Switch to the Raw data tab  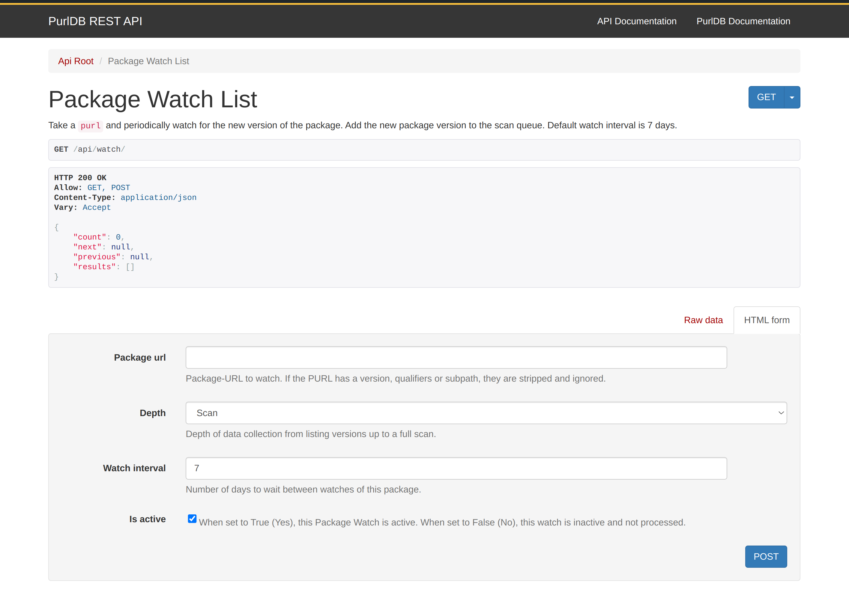coord(703,320)
